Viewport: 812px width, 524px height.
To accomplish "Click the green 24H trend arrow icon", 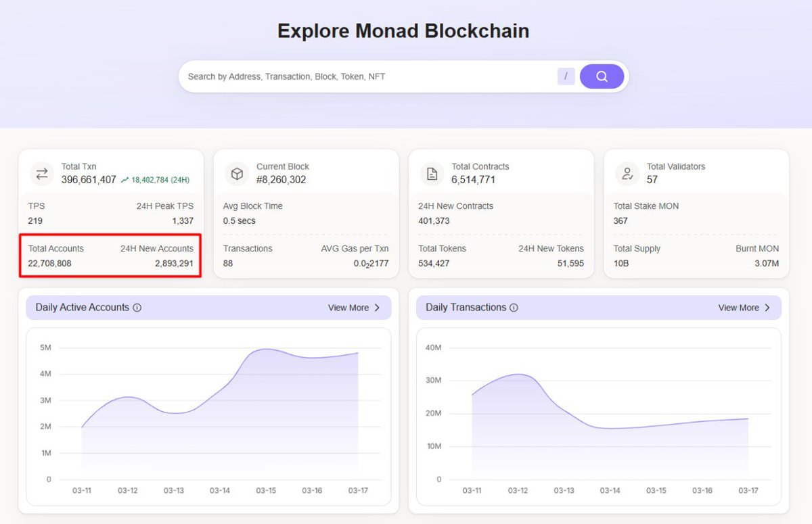I will point(125,181).
